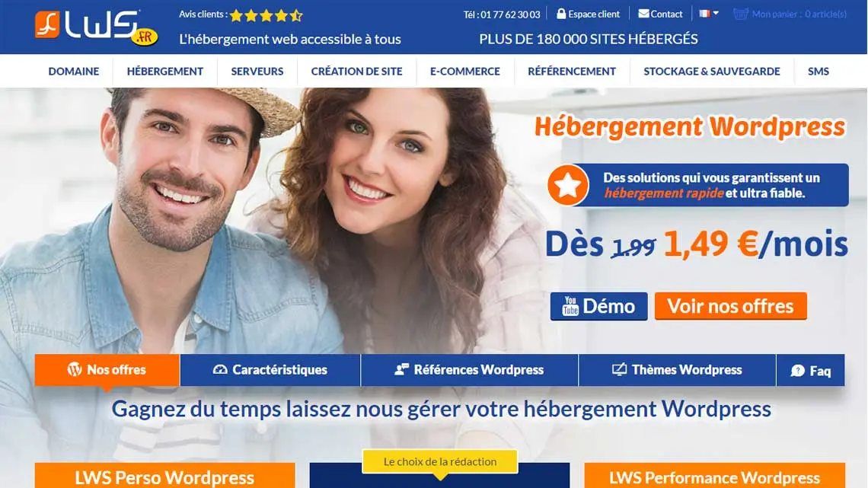Click the envelope Contact icon
868x488 pixels.
pos(643,13)
